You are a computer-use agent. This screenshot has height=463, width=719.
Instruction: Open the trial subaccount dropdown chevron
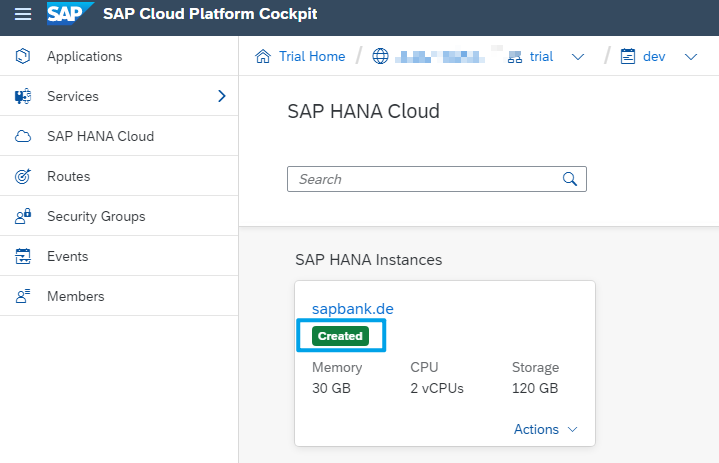point(578,57)
